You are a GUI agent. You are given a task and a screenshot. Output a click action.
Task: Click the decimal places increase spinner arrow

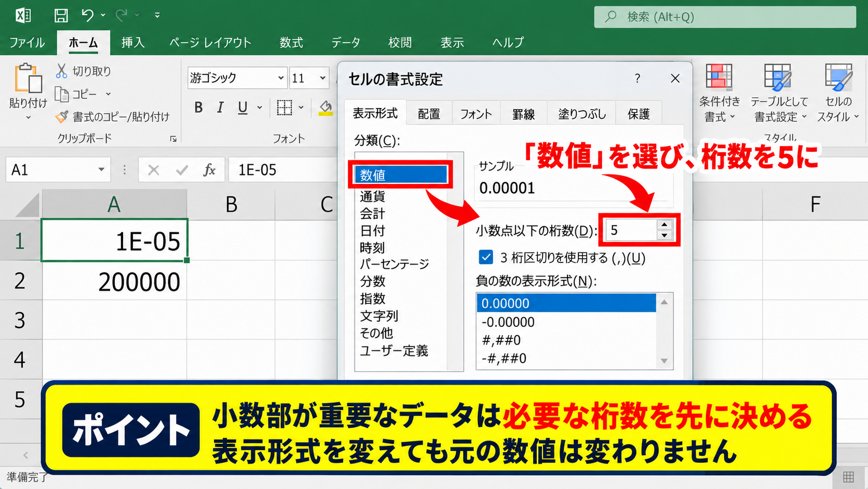[664, 225]
